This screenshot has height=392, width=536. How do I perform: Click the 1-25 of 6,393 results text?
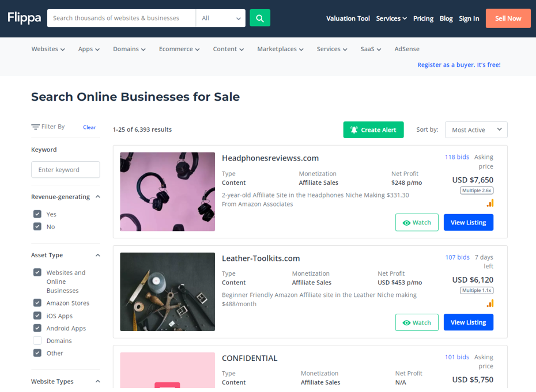(x=142, y=130)
